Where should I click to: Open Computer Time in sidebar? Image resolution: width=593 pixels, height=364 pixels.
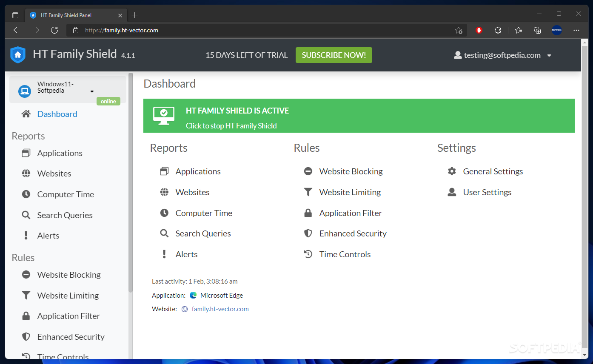[x=66, y=194]
